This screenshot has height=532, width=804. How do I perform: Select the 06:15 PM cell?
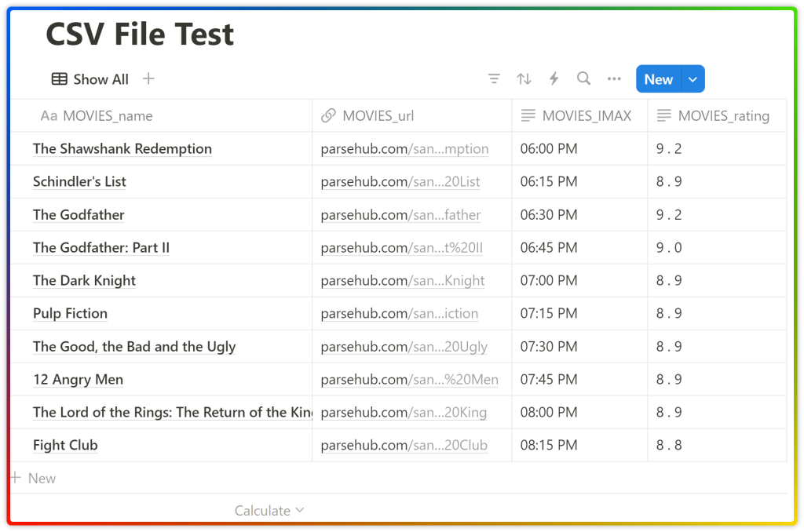click(x=579, y=181)
